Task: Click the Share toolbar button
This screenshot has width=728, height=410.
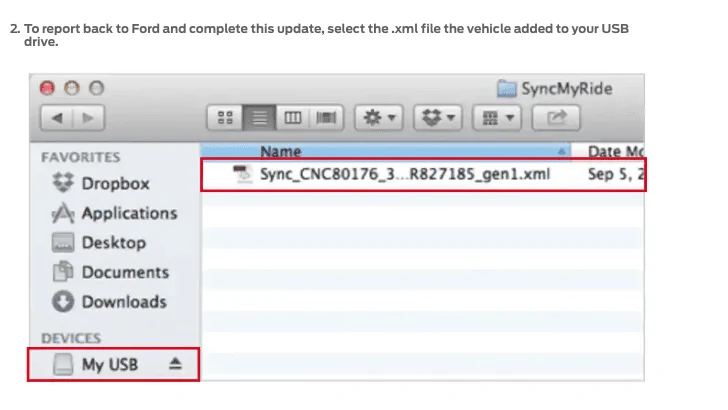Action: click(556, 117)
